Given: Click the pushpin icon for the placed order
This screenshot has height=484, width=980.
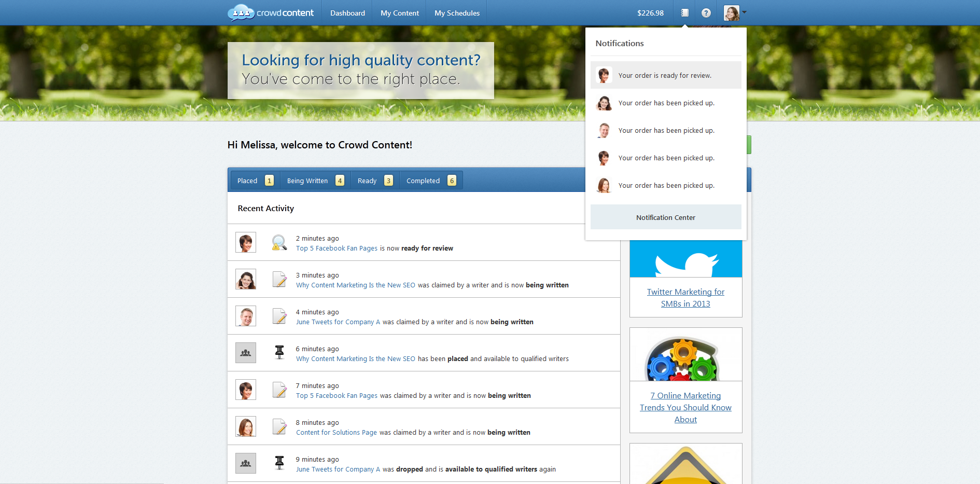Looking at the screenshot, I should (x=279, y=353).
